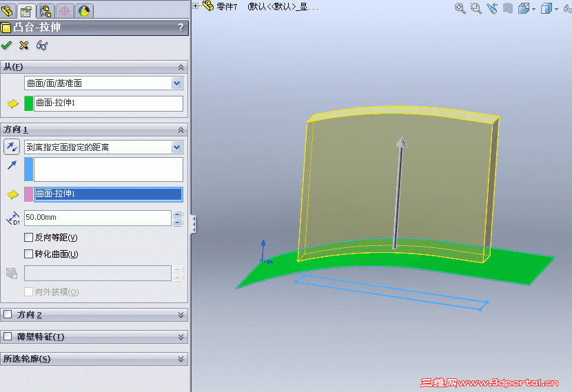Open the start condition dropdown 曲面/面/基准面
Screen dimensions: 572x392
tap(176, 83)
